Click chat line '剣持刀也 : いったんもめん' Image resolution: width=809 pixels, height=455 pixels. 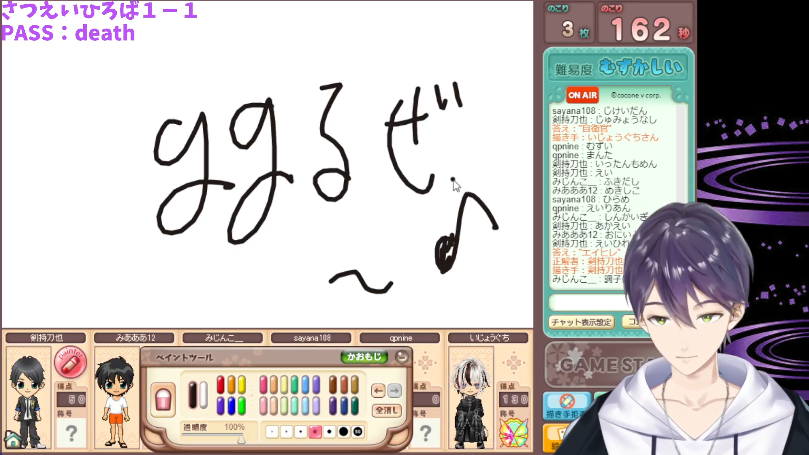604,164
